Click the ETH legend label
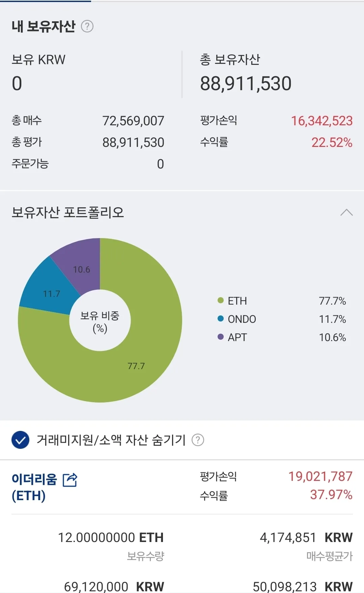The width and height of the screenshot is (364, 593). [237, 301]
